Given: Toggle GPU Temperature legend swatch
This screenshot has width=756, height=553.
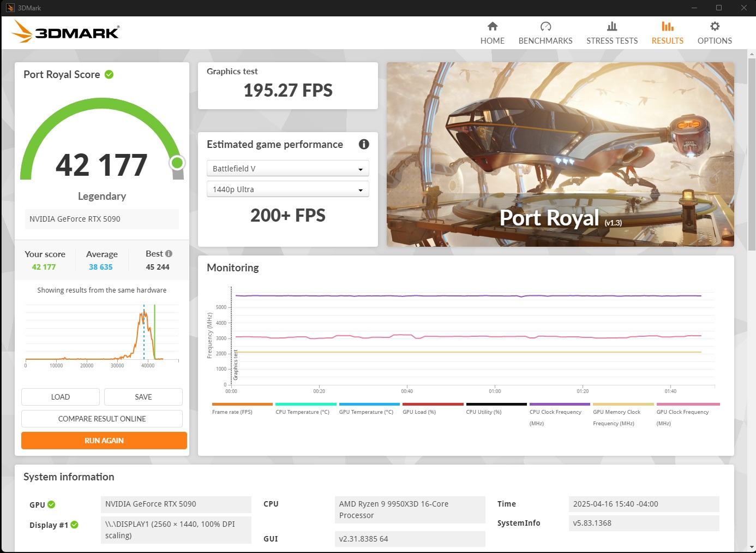Looking at the screenshot, I should [x=369, y=405].
